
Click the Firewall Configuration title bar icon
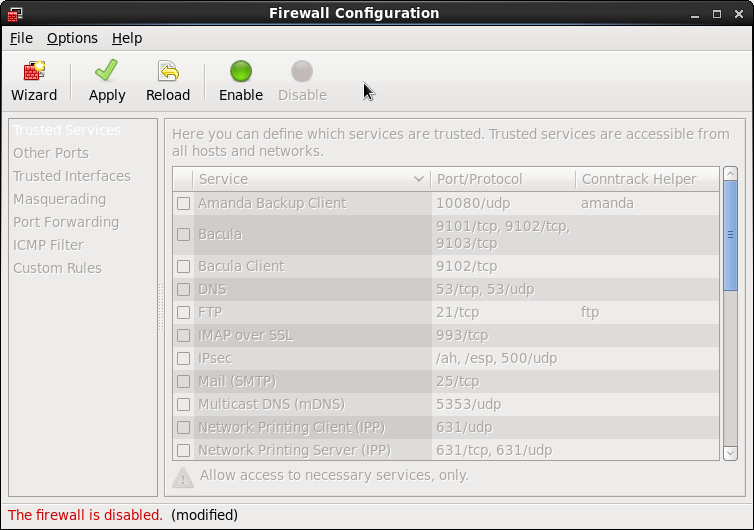tap(15, 14)
